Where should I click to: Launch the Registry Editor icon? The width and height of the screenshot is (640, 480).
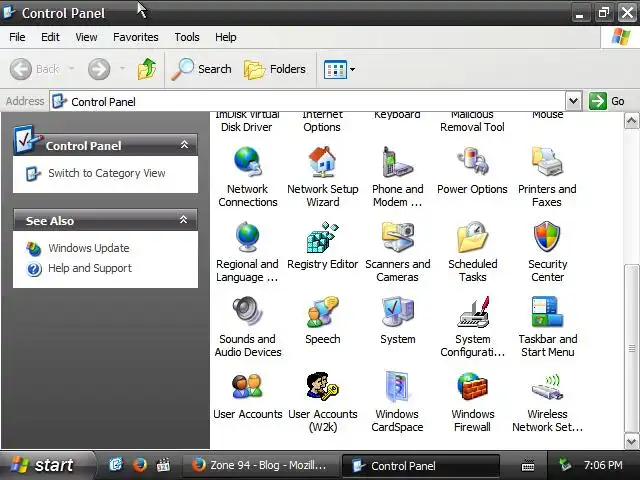(x=322, y=237)
